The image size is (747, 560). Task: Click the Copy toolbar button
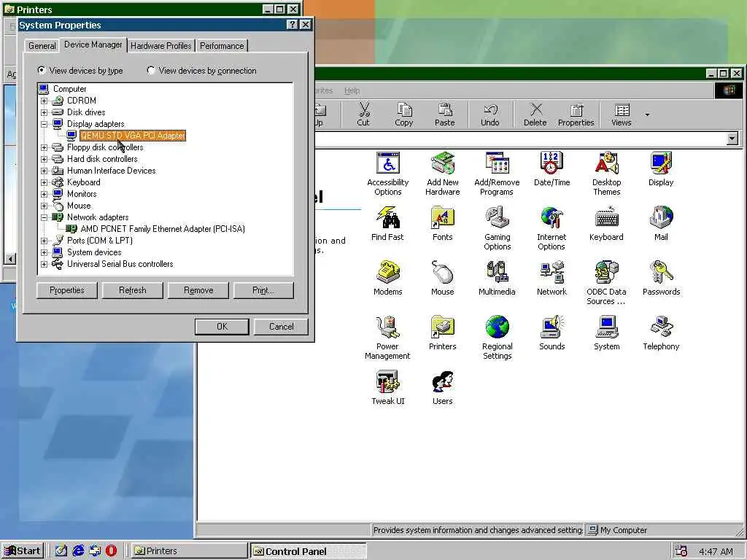[404, 114]
